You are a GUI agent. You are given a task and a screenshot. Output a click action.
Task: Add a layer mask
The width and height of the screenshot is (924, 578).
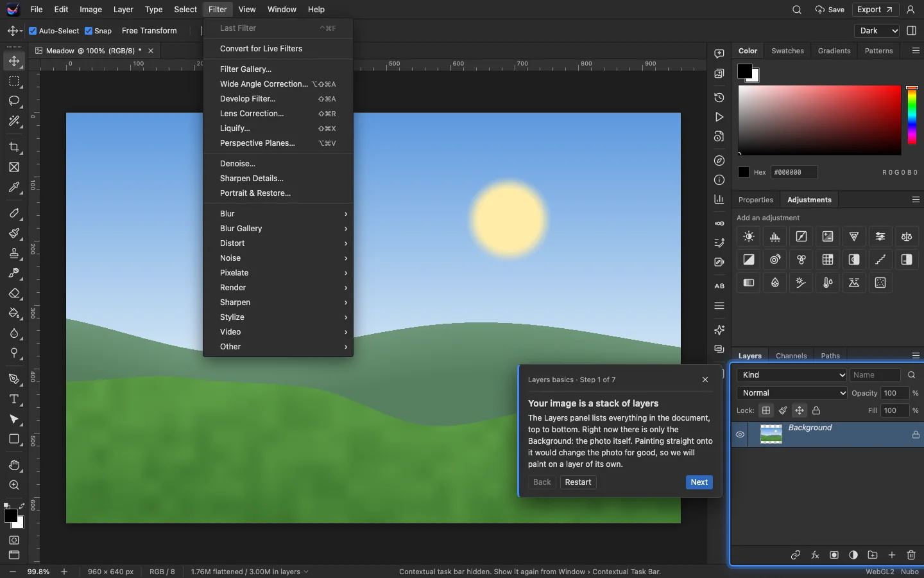(834, 555)
